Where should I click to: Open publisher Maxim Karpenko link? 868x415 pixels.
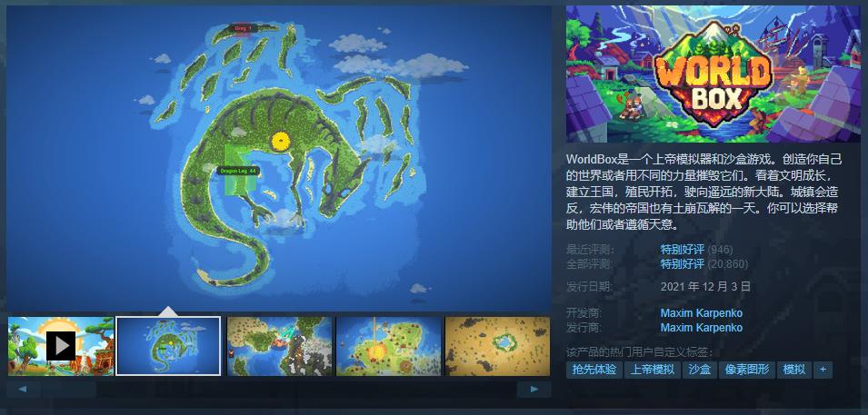pyautogui.click(x=701, y=328)
